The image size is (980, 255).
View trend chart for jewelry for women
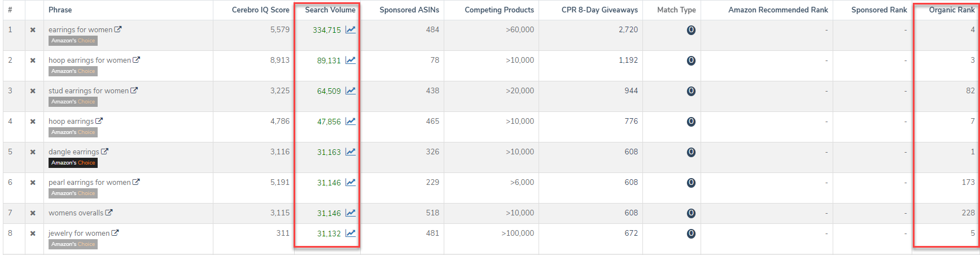click(351, 233)
